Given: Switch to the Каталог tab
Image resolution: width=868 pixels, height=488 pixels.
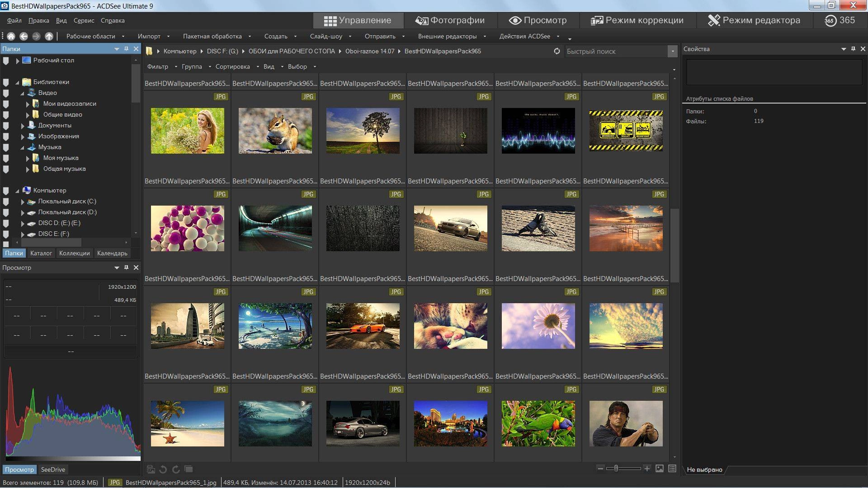Looking at the screenshot, I should [x=41, y=253].
